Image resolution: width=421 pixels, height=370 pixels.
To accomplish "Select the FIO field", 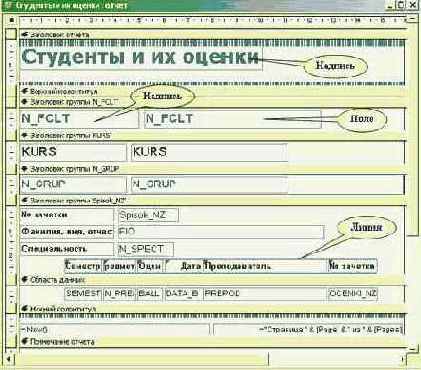I will [x=220, y=232].
